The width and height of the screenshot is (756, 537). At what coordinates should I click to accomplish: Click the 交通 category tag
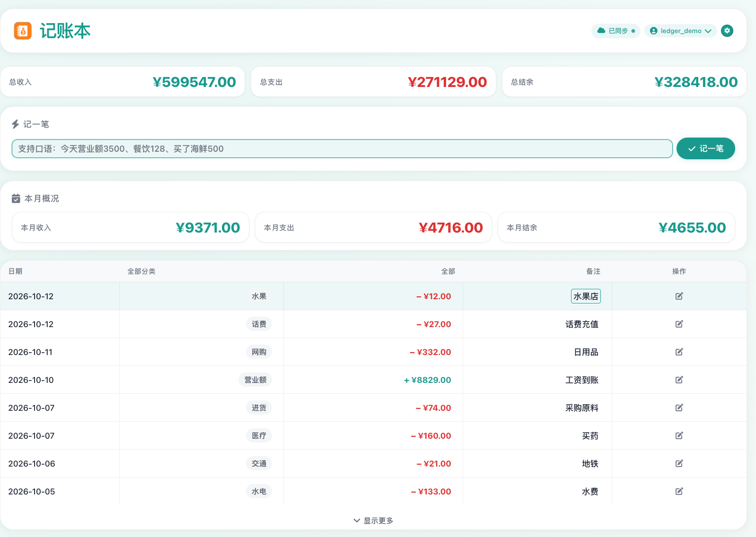(x=259, y=464)
